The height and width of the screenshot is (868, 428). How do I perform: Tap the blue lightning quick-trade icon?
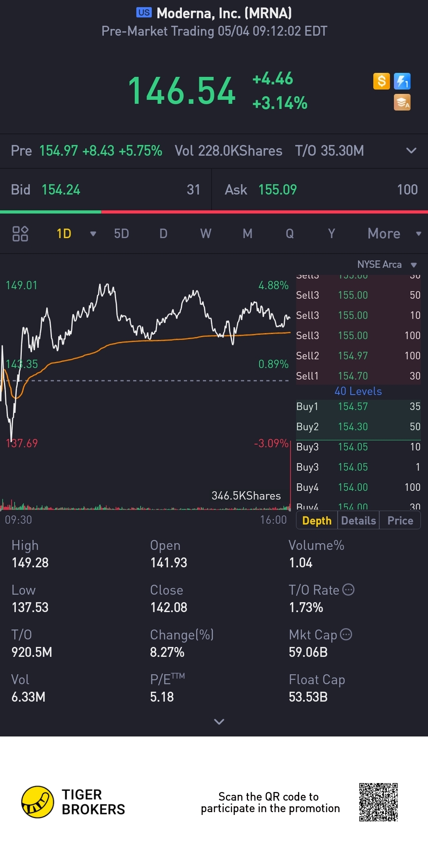(x=402, y=81)
